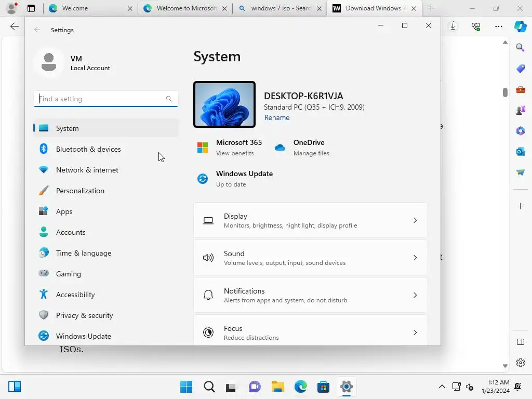Open Copilot in Edge sidebar
The image size is (532, 399).
pos(520,26)
